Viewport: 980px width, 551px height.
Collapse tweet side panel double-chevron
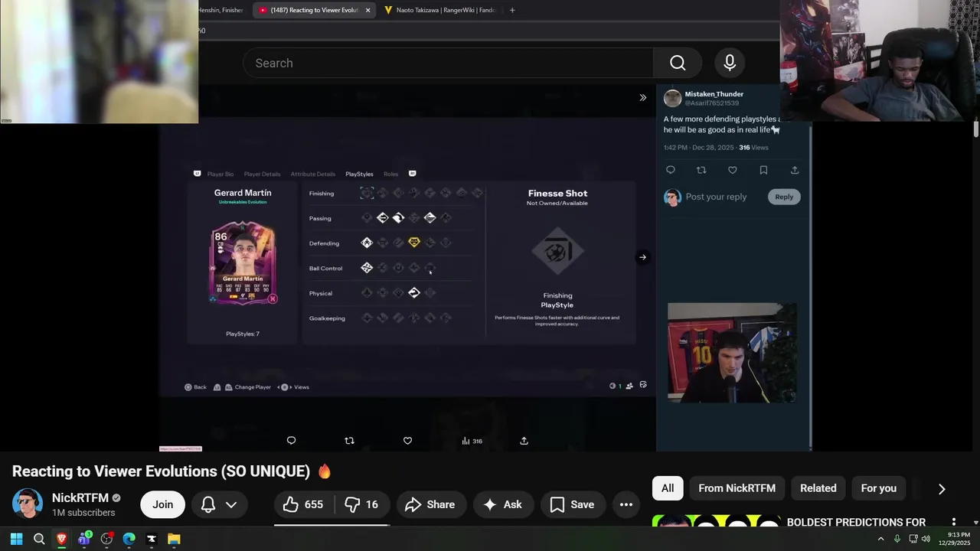click(x=642, y=97)
